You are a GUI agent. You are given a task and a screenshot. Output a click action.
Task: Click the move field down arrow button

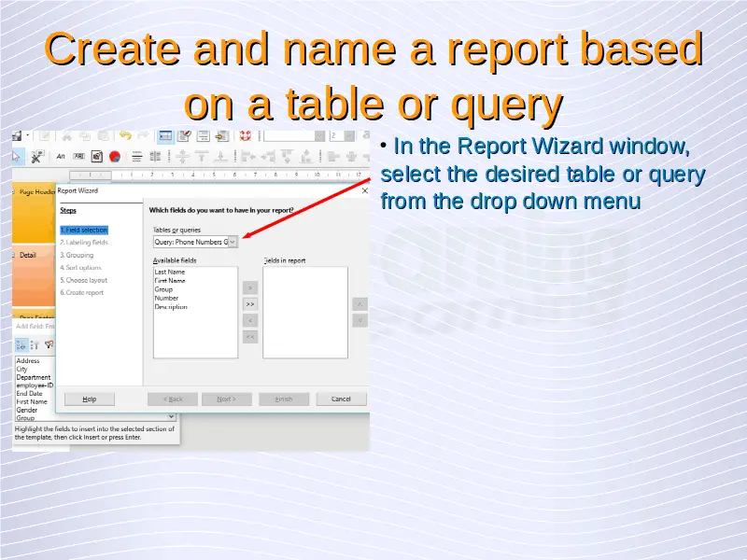(x=359, y=320)
